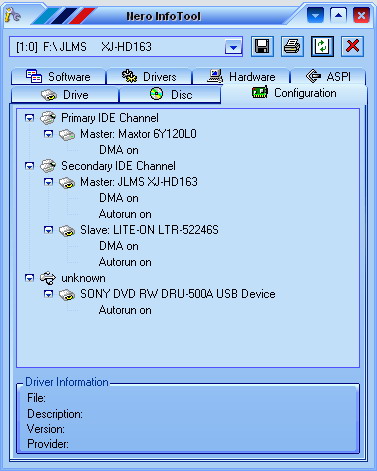
Task: Select the drive field showing JLMS XJ-HD163
Action: coord(126,47)
